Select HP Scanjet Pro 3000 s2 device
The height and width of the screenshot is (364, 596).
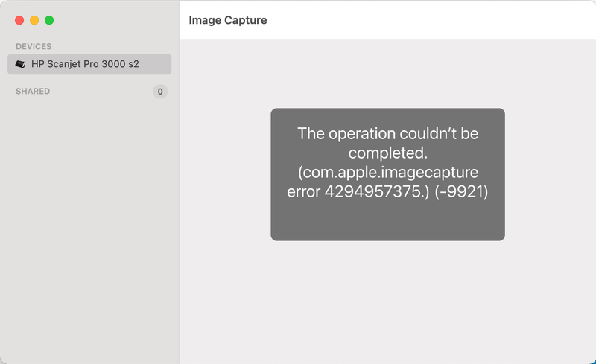pos(89,64)
